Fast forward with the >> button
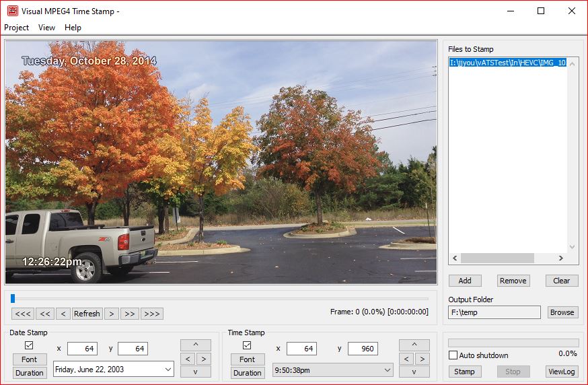The height and width of the screenshot is (385, 588). [129, 314]
